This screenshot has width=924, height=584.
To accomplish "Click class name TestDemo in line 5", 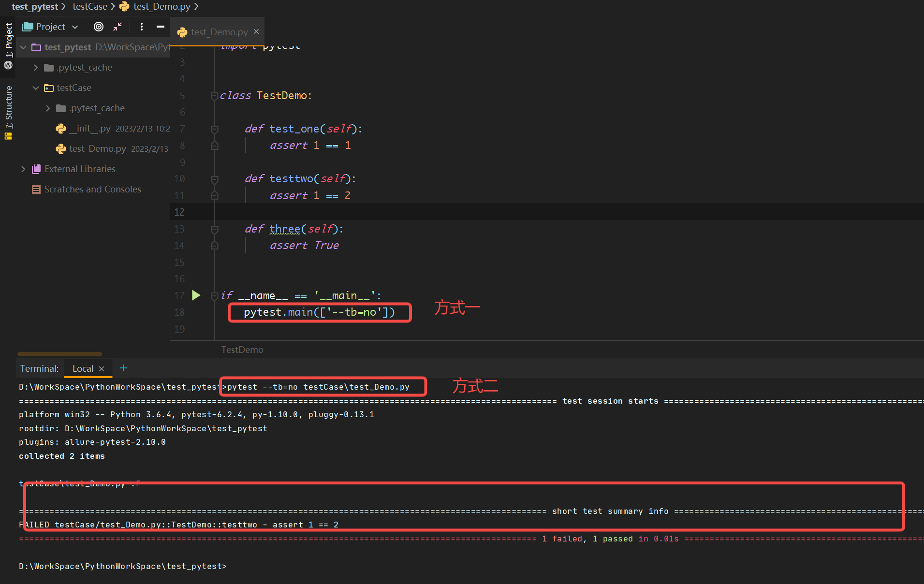I will pyautogui.click(x=282, y=95).
